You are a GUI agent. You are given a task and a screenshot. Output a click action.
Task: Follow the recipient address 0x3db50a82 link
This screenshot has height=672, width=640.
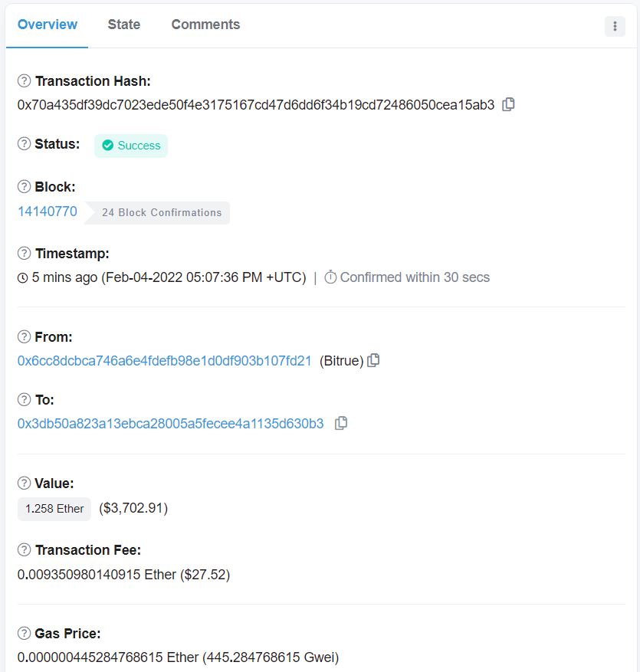[x=170, y=424]
